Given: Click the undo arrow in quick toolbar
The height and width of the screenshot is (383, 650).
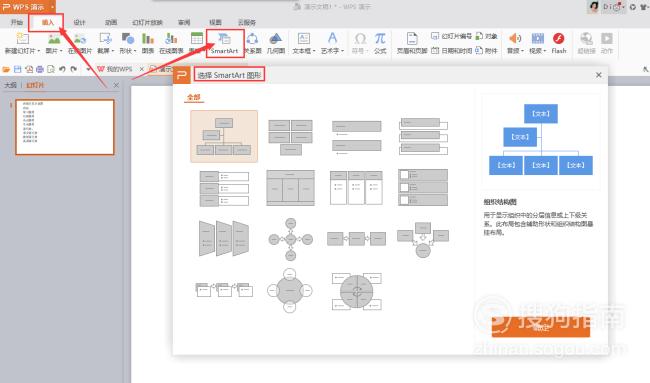Looking at the screenshot, I should pos(62,69).
